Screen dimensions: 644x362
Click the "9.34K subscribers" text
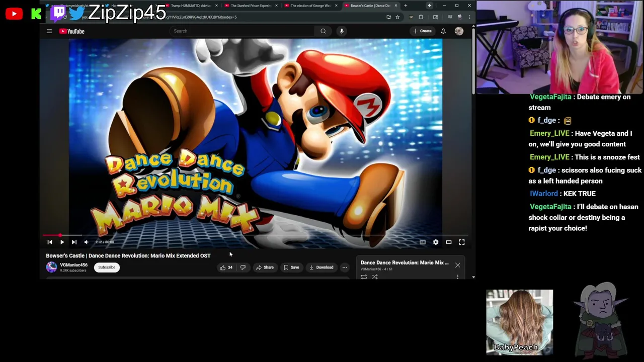pos(73,270)
